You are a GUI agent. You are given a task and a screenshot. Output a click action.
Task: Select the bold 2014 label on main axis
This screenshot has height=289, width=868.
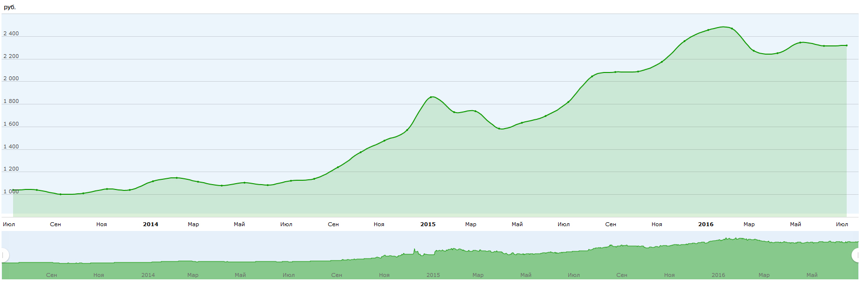pos(151,224)
